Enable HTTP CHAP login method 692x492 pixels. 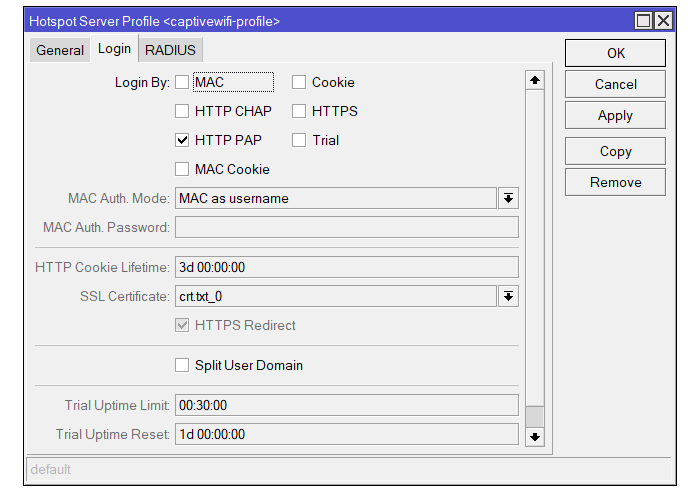point(182,111)
